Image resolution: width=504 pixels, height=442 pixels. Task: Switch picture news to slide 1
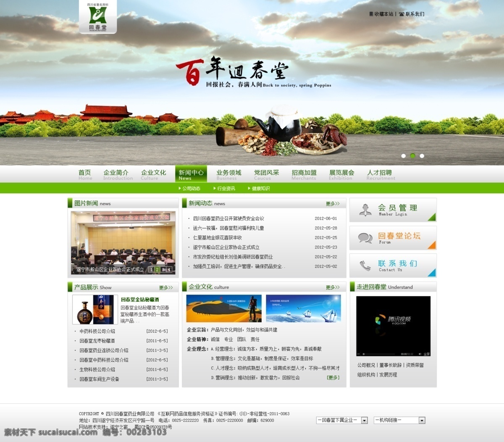click(x=151, y=270)
